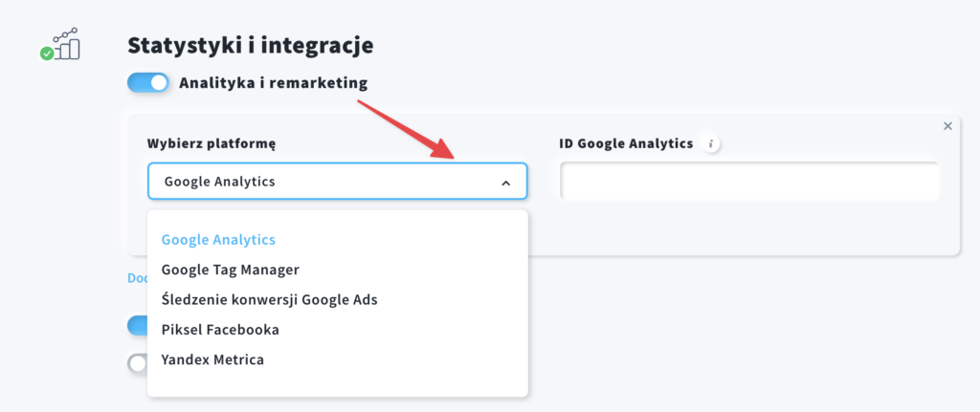
Task: Click the Analityka i remarketing label
Action: (273, 83)
